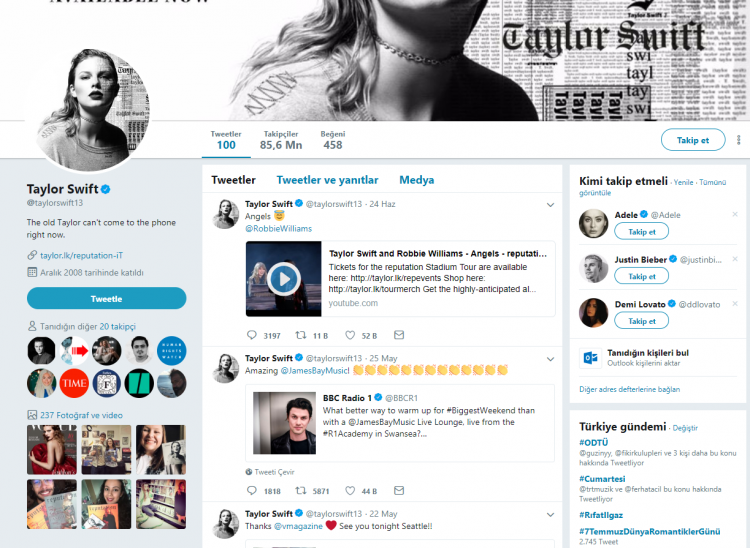750x548 pixels.
Task: Click envelope icon under JamesBayMusic tweet
Action: 399,491
